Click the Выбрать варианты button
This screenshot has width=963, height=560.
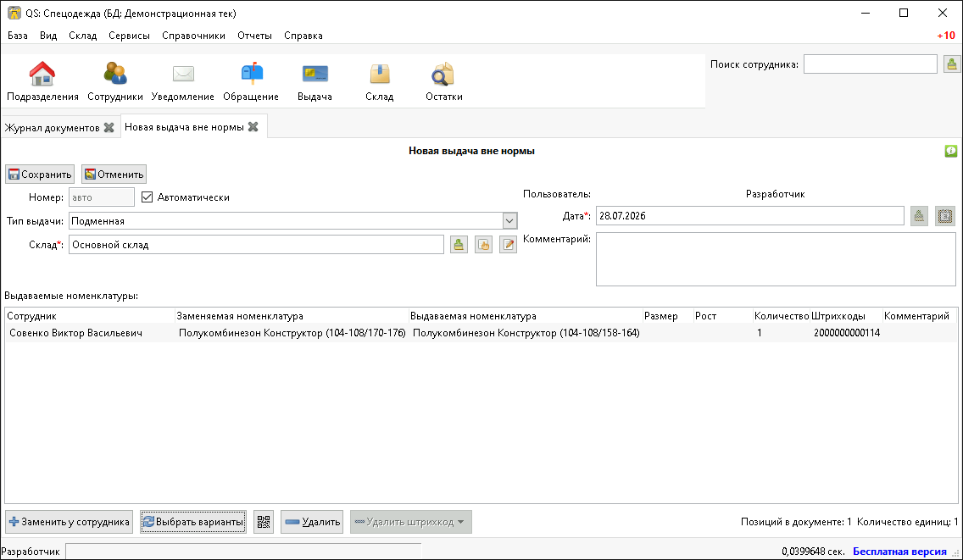click(193, 522)
